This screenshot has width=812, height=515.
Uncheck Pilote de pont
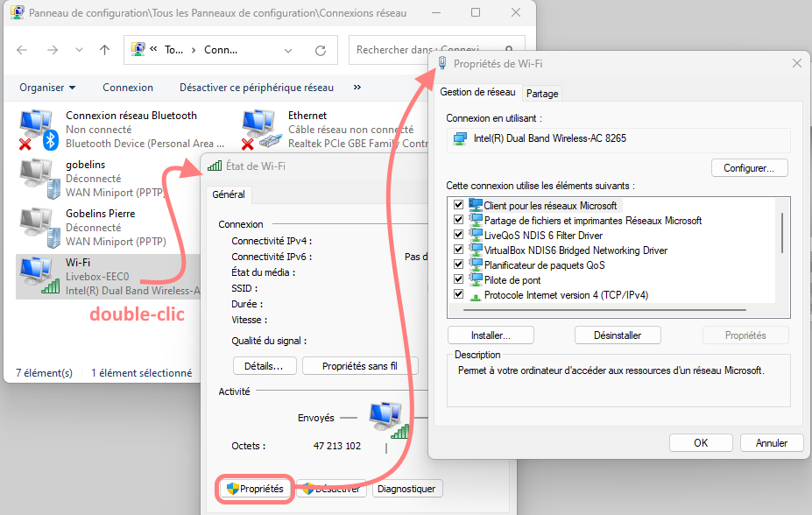coord(459,279)
